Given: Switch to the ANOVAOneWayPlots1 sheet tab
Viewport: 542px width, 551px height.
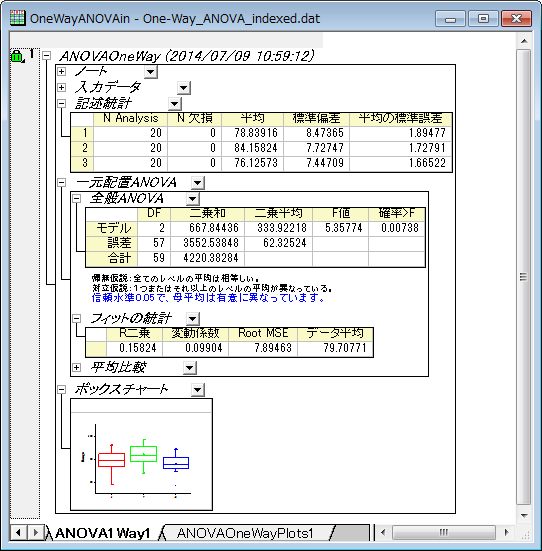Looking at the screenshot, I should 245,533.
